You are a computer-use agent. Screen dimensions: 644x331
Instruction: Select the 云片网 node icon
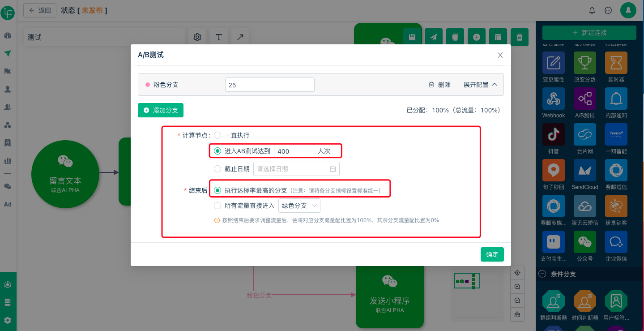tap(585, 134)
